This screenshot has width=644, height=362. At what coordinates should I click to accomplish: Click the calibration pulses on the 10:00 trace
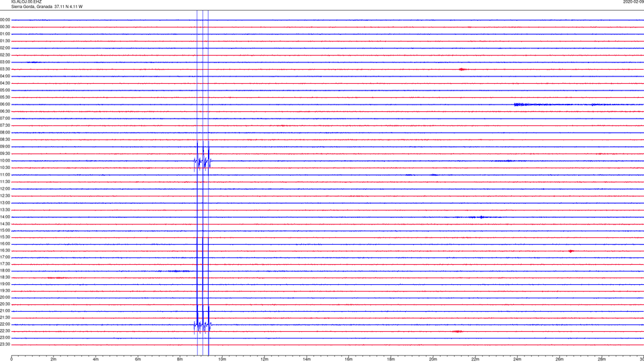pos(203,162)
